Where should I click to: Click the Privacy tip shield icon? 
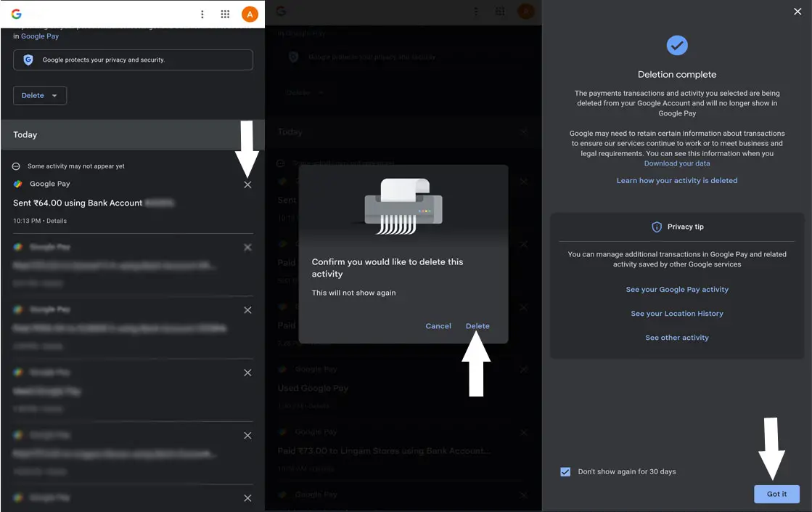tap(656, 227)
